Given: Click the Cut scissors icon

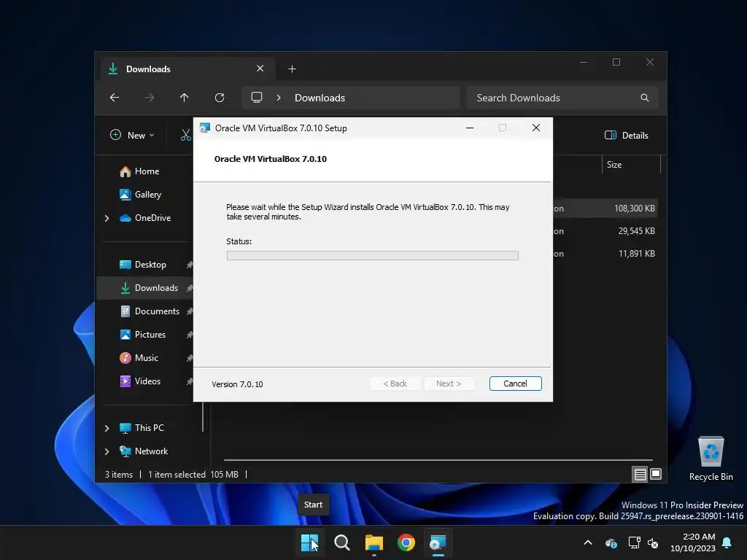Looking at the screenshot, I should pyautogui.click(x=186, y=135).
